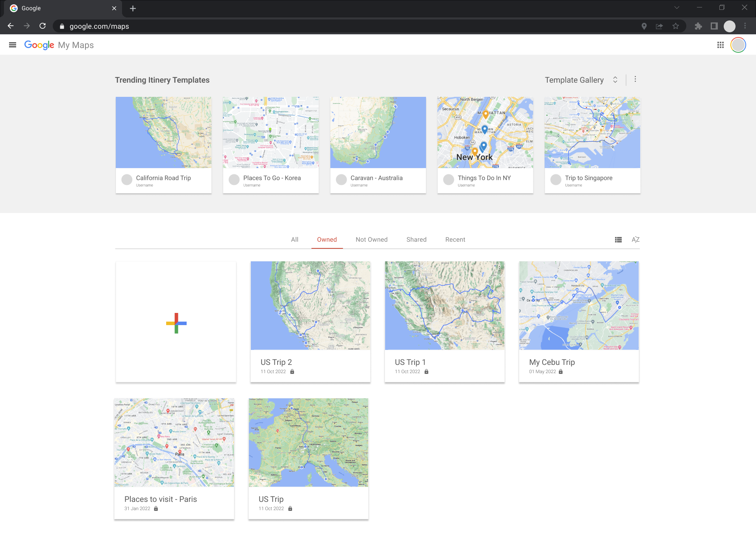Click the '01 May 2022' date
756x555 pixels.
(543, 372)
